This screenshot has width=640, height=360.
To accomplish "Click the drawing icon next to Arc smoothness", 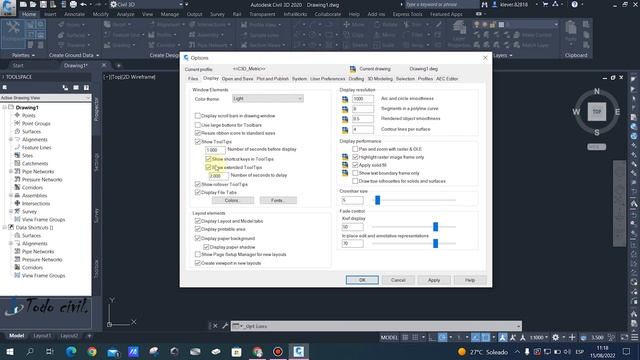I will click(345, 99).
